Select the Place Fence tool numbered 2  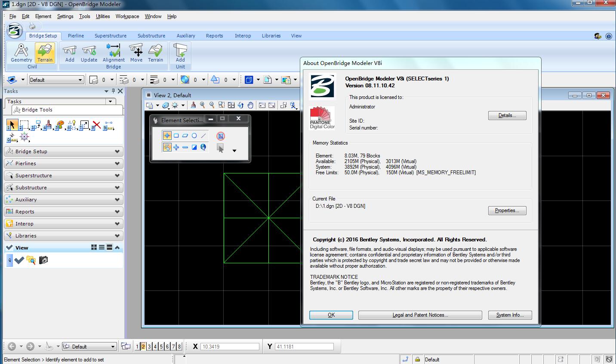pyautogui.click(x=24, y=125)
